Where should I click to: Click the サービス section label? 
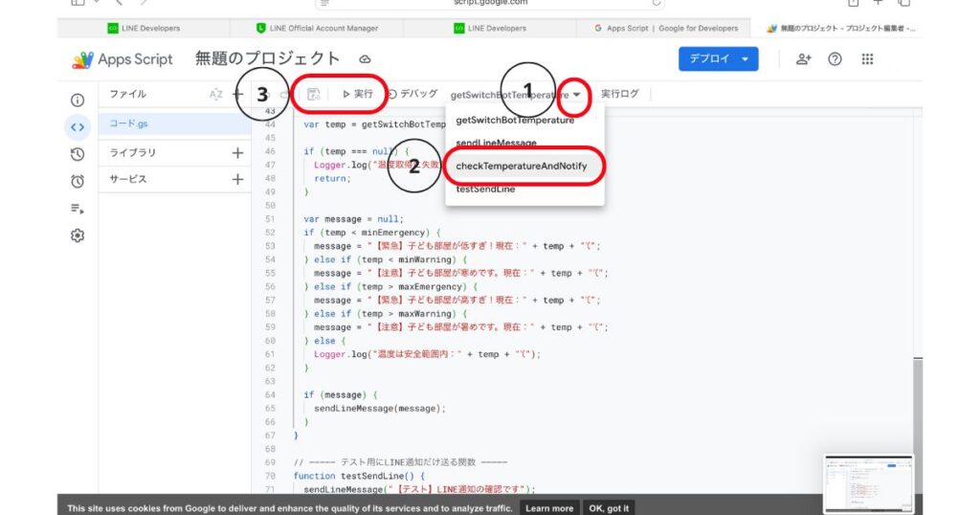[128, 179]
